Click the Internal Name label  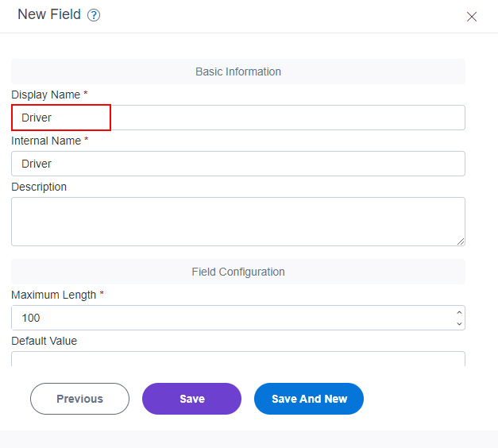tap(46, 141)
